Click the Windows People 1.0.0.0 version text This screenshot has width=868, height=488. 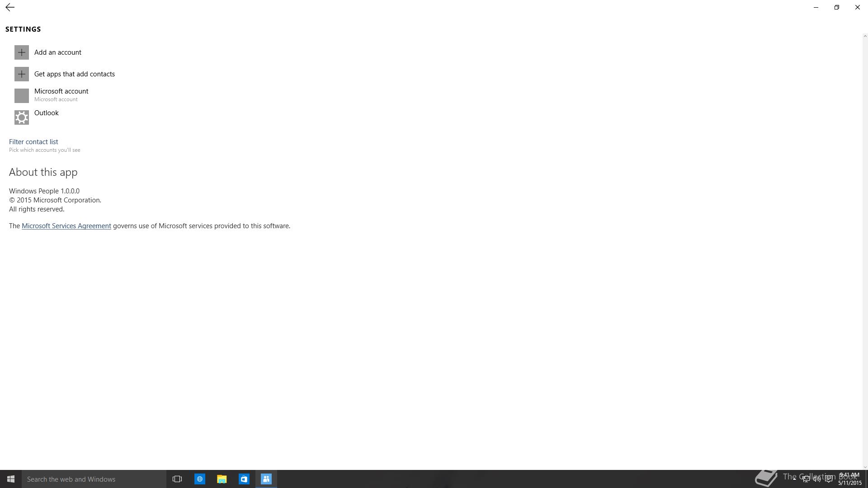(x=44, y=191)
